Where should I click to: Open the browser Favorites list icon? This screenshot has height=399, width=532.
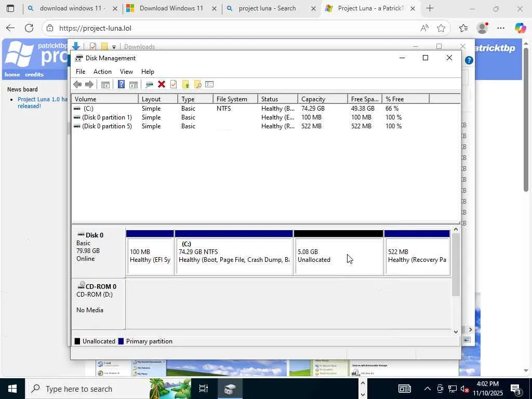(463, 28)
